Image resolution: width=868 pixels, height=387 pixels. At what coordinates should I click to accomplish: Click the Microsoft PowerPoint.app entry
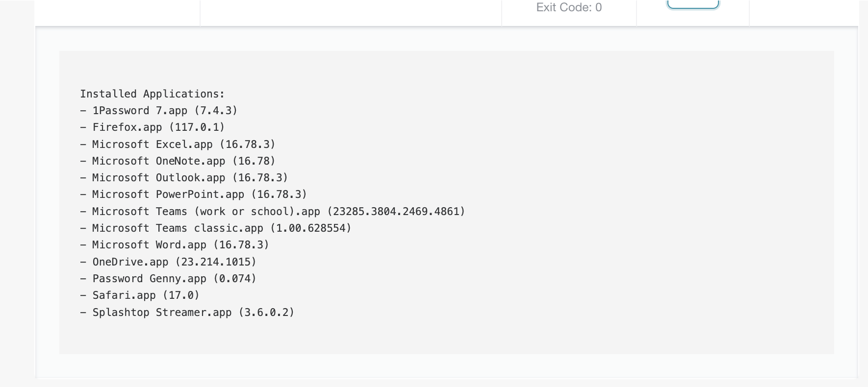click(x=168, y=194)
